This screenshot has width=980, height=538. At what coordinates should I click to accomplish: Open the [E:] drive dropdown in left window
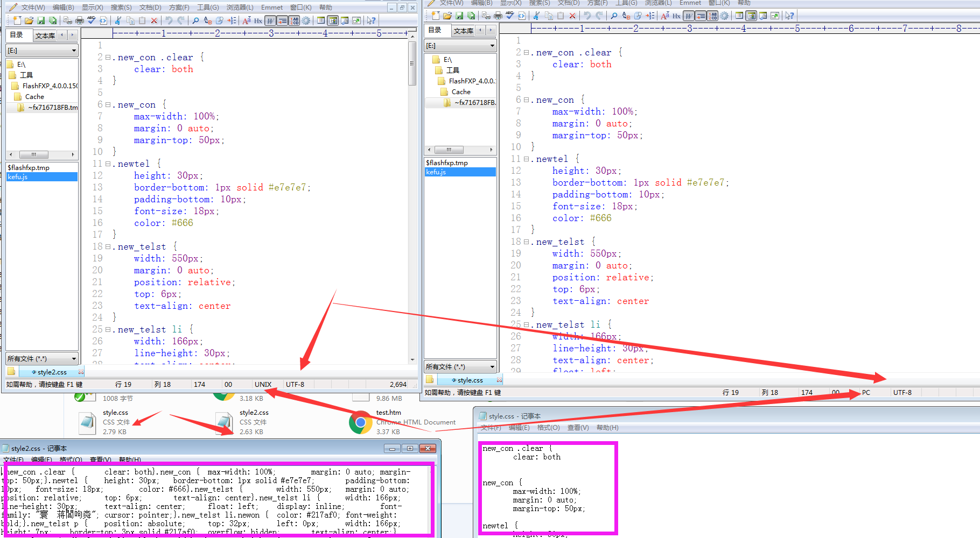point(42,51)
